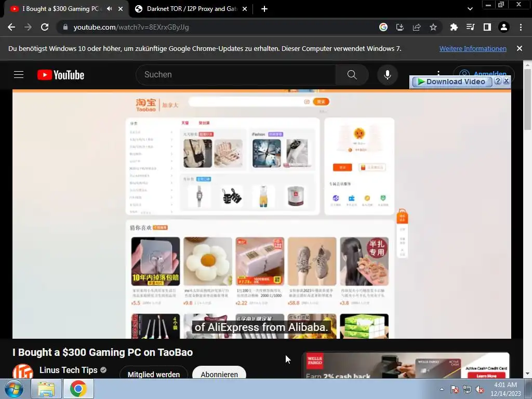Dismiss the Windows 10 update notification bar
This screenshot has height=399, width=532.
[x=520, y=48]
